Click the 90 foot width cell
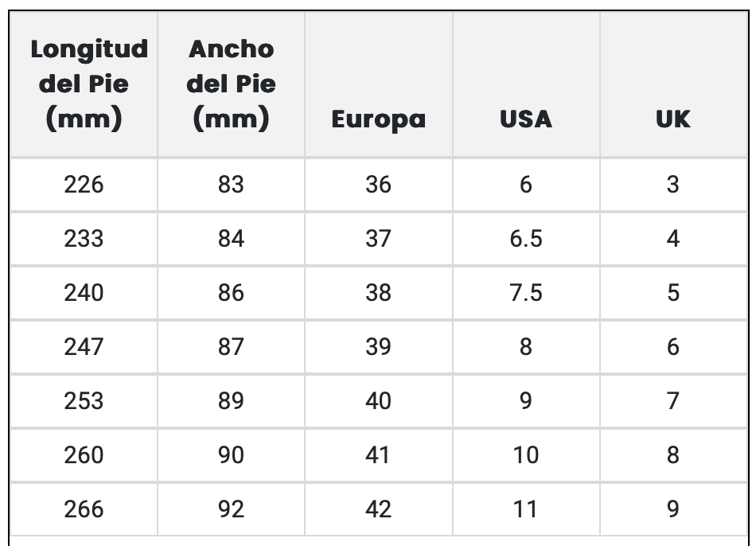 pyautogui.click(x=231, y=455)
